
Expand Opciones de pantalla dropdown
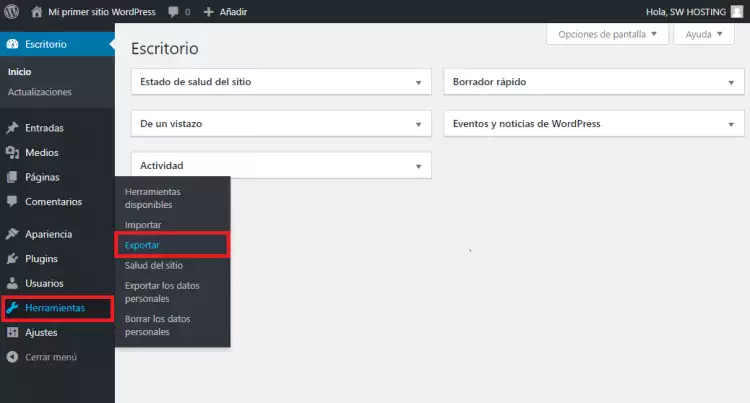pos(607,34)
